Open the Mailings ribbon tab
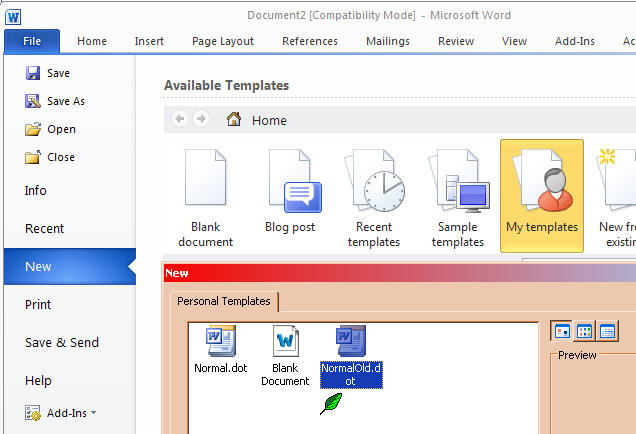The height and width of the screenshot is (434, 636). point(388,41)
